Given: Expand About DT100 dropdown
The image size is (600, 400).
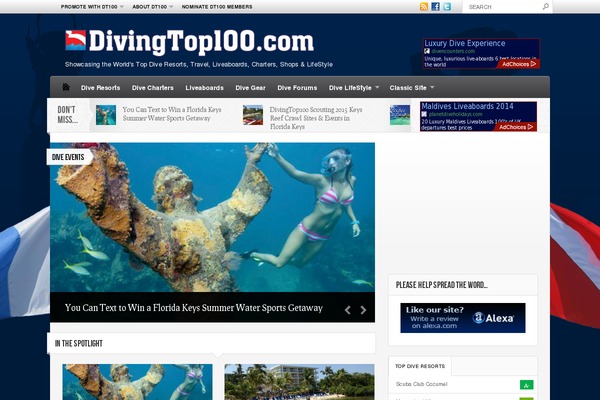Looking at the screenshot, I should (x=153, y=7).
